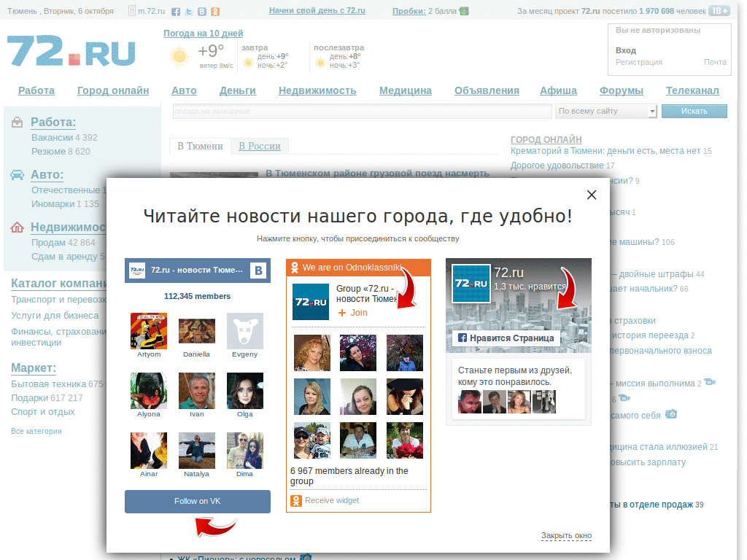Open Резюме 8 620 in sidebar
This screenshot has height=560, width=747.
pos(61,152)
